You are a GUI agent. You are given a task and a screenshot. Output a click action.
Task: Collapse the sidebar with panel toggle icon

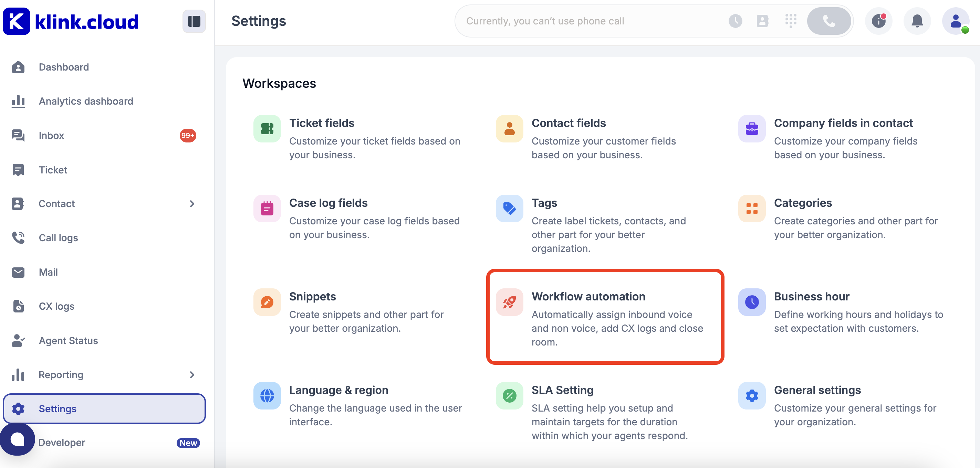click(194, 21)
